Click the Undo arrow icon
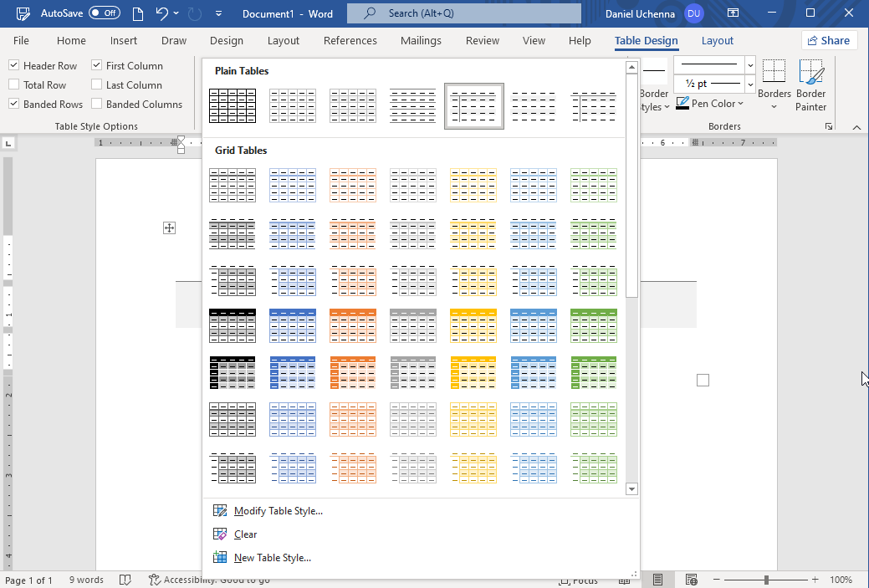Screen dimensions: 869x588 162,13
